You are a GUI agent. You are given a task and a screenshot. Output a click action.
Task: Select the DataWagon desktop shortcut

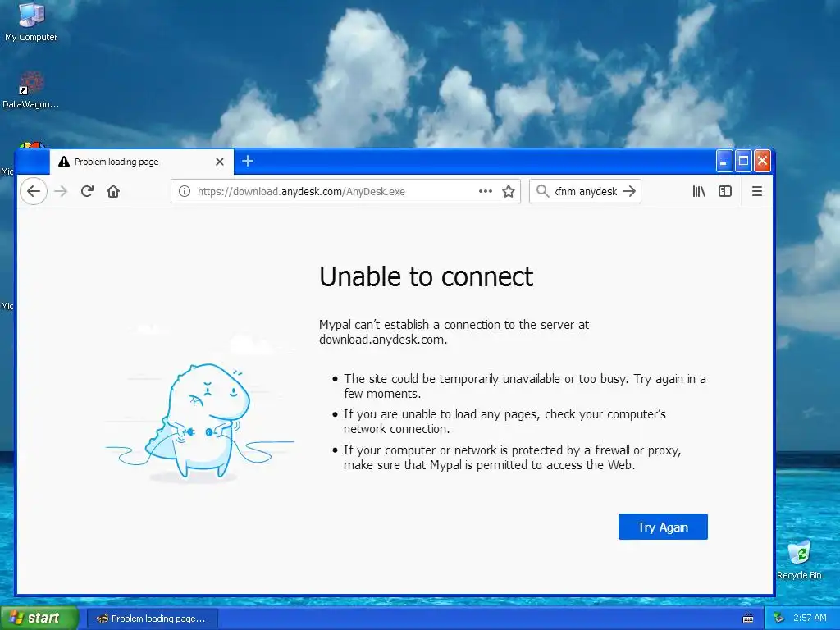click(30, 90)
